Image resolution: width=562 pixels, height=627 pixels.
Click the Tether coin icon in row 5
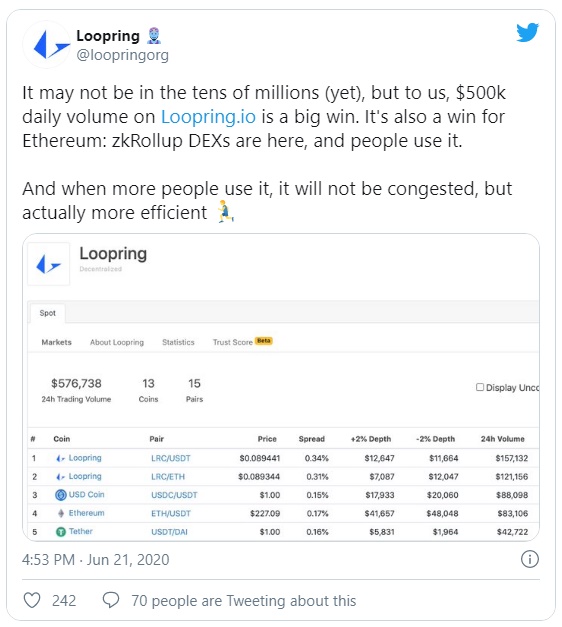click(60, 532)
